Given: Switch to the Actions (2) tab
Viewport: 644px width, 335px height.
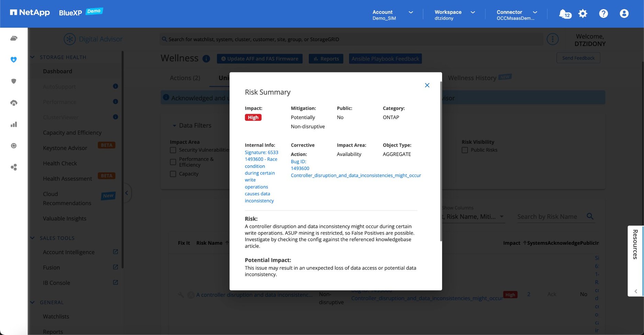Looking at the screenshot, I should (x=185, y=78).
